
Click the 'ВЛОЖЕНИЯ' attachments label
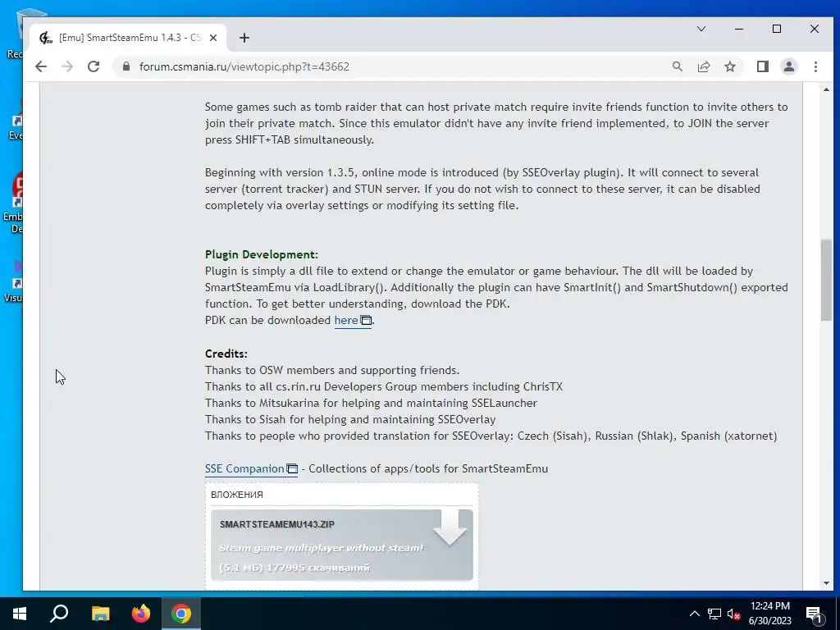pos(237,495)
